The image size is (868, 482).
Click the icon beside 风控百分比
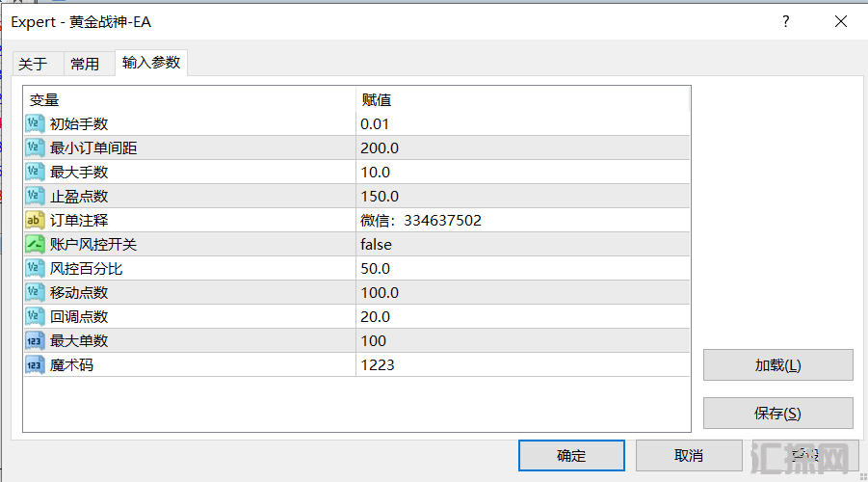pyautogui.click(x=35, y=268)
